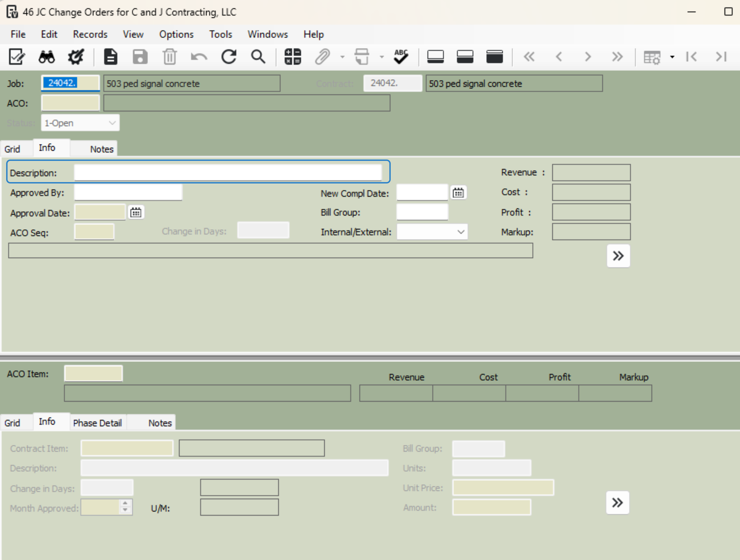Image resolution: width=740 pixels, height=560 pixels.
Task: Click the paperclip attachments icon
Action: click(322, 57)
